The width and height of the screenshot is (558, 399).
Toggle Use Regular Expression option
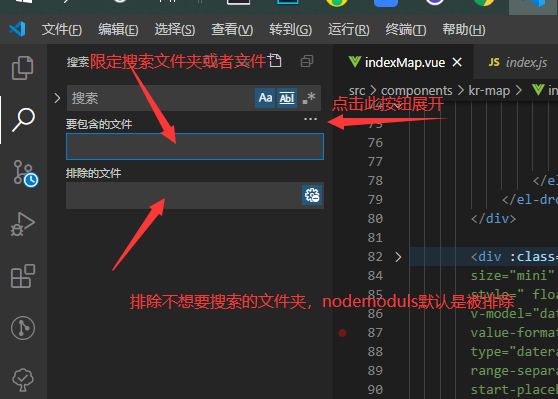[309, 98]
